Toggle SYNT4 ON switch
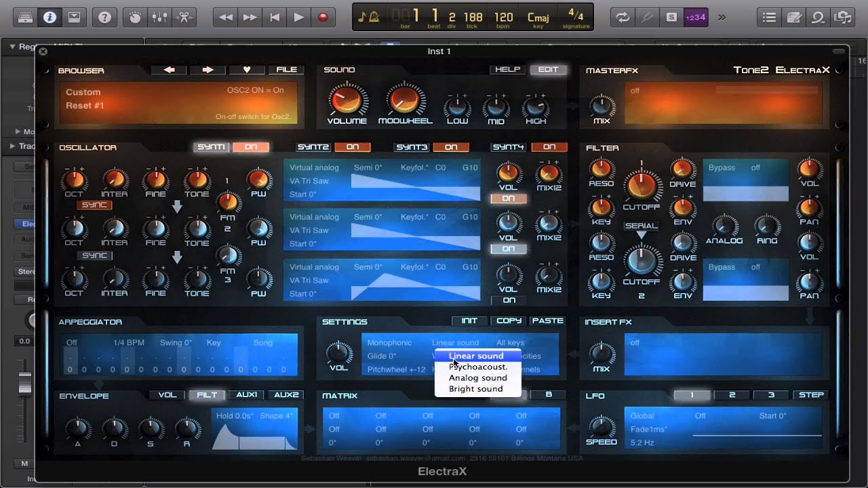This screenshot has width=868, height=488. [x=549, y=147]
